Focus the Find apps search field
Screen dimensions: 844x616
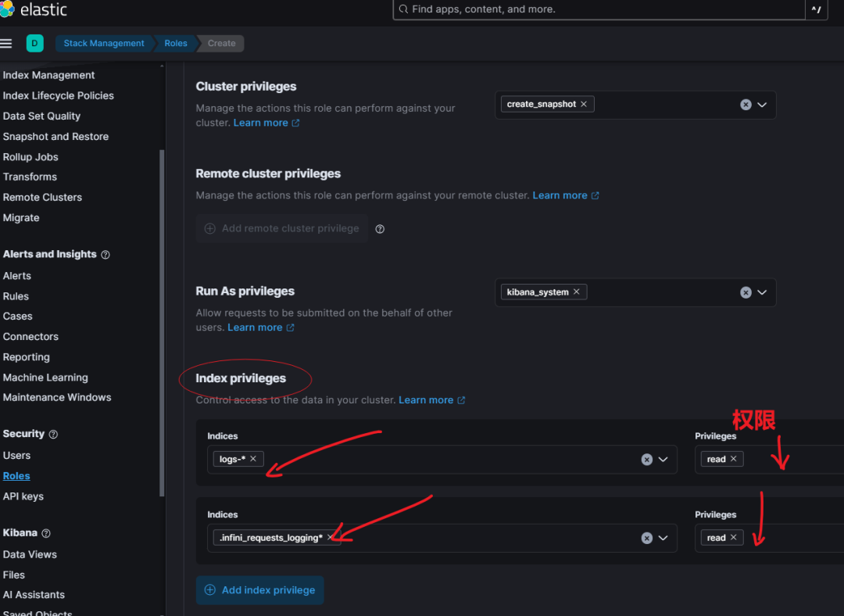click(599, 9)
